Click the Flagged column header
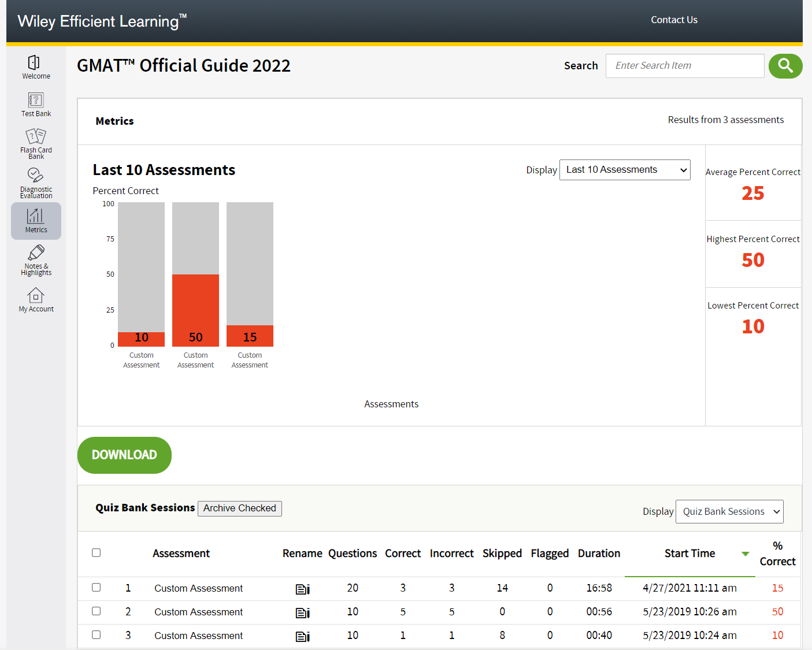812x650 pixels. tap(550, 554)
